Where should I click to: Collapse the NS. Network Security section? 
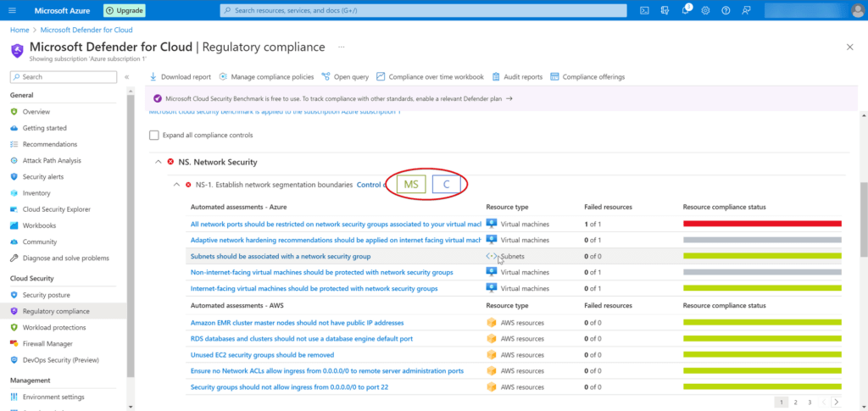[159, 162]
